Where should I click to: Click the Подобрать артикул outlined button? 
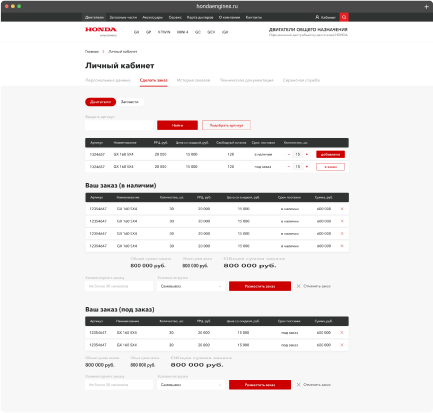click(226, 125)
